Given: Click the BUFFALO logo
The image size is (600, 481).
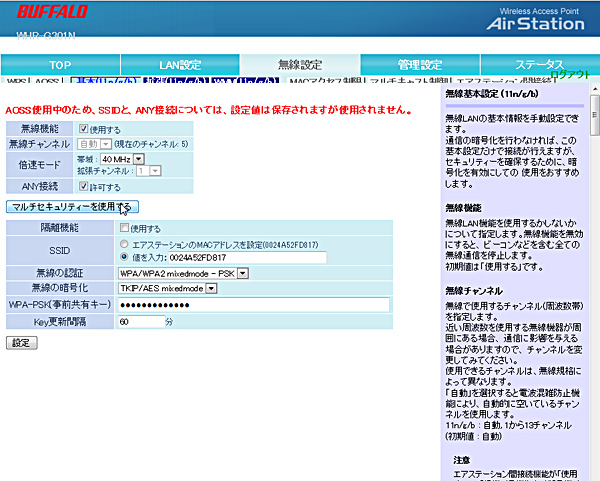Looking at the screenshot, I should (x=47, y=14).
